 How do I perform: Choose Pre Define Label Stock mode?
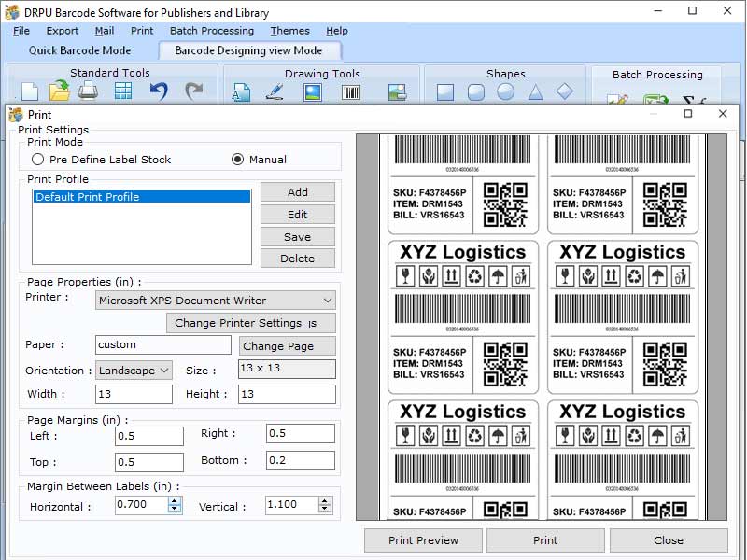pos(38,159)
